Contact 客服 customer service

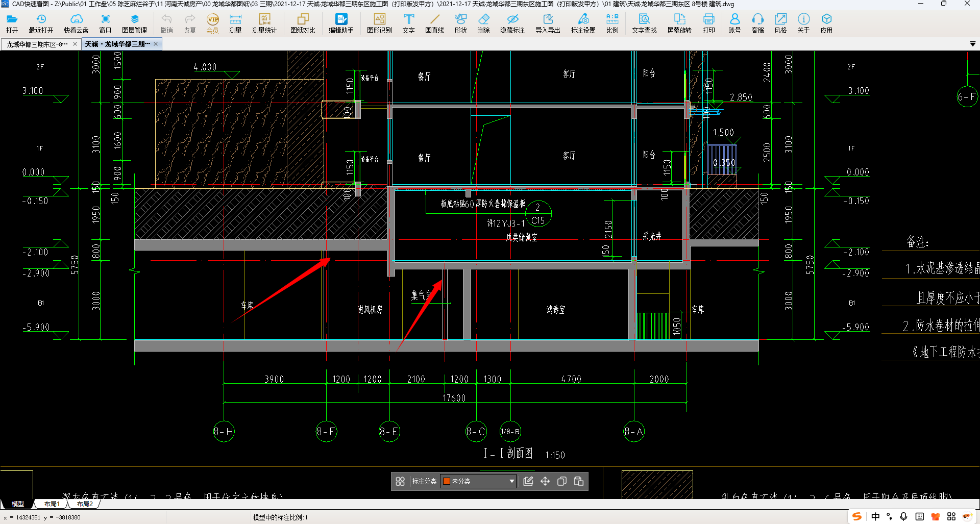[x=757, y=23]
